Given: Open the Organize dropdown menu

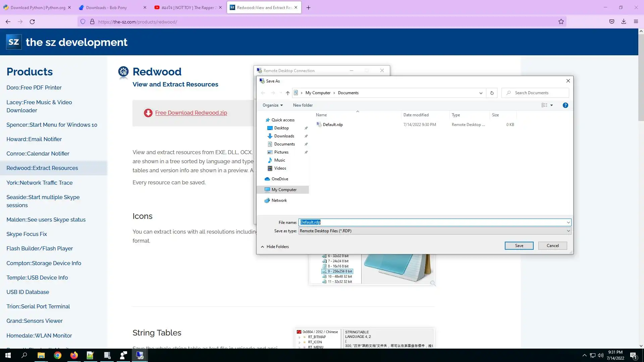Looking at the screenshot, I should [x=272, y=105].
